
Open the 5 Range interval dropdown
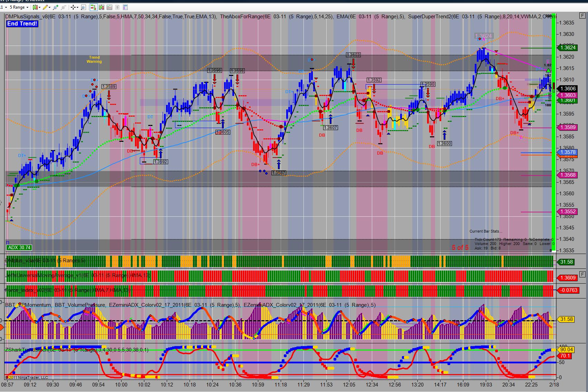(x=19, y=7)
